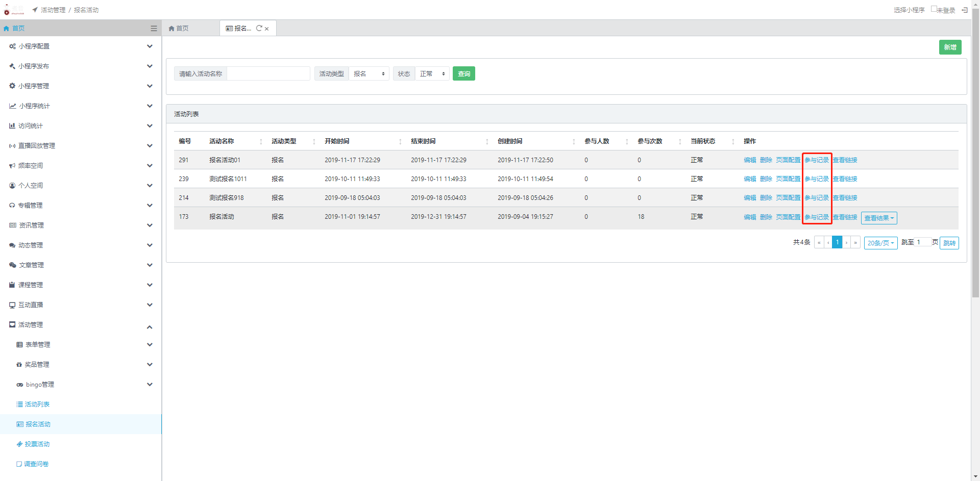Go to the last page using the » arrow
The height and width of the screenshot is (481, 980).
(855, 243)
